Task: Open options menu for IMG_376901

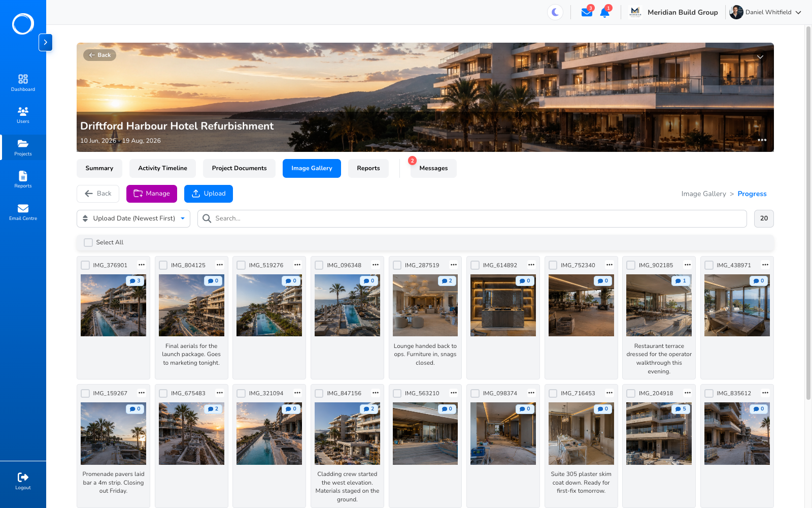Action: click(142, 265)
